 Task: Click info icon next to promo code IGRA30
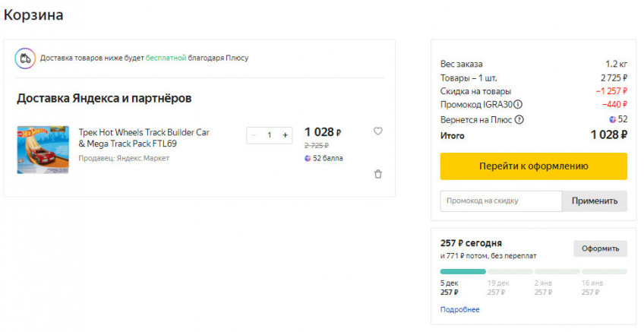point(518,105)
